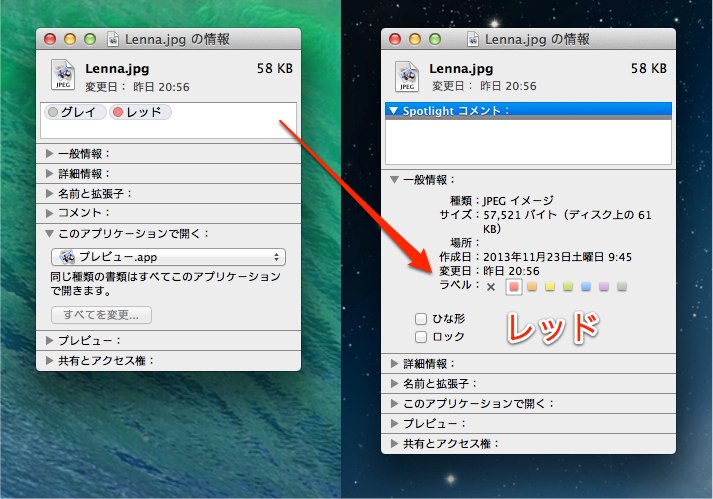This screenshot has height=499, width=713.
Task: Select the レッド tag token
Action: 141,112
